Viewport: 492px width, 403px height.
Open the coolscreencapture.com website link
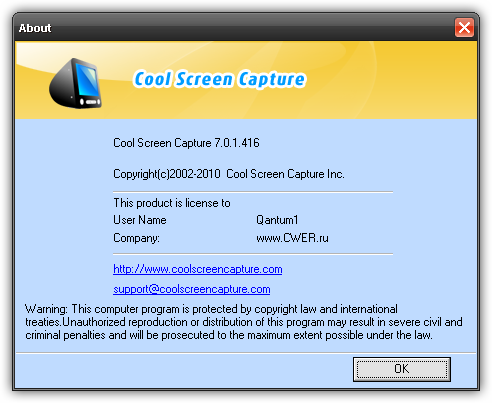(x=198, y=269)
